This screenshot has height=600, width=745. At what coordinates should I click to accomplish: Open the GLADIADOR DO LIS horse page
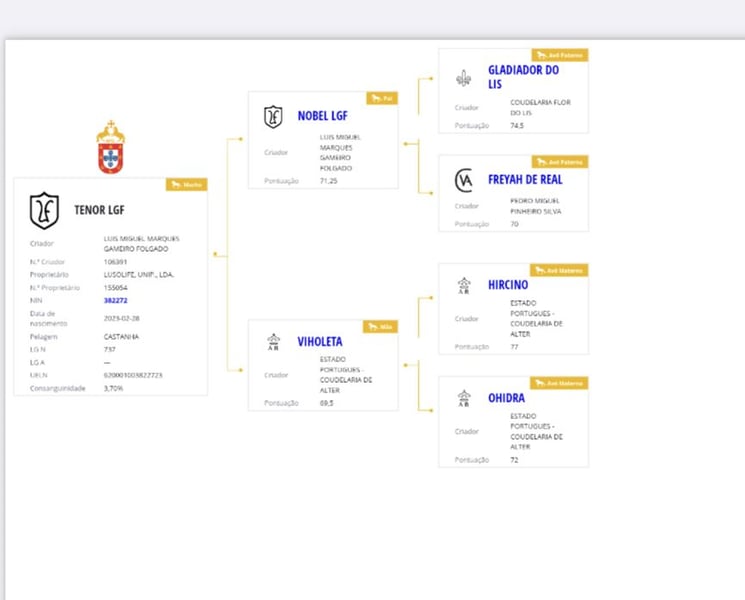coord(523,77)
